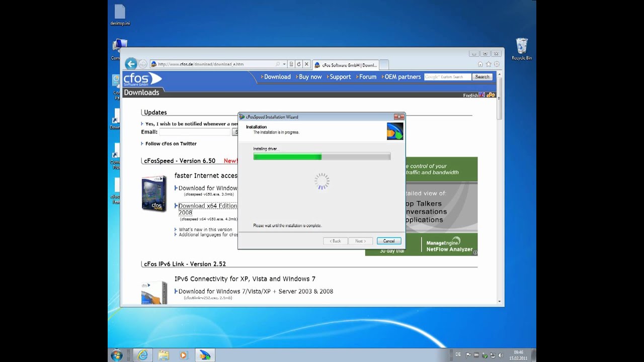
Task: Click the browser Home icon
Action: coord(480,64)
